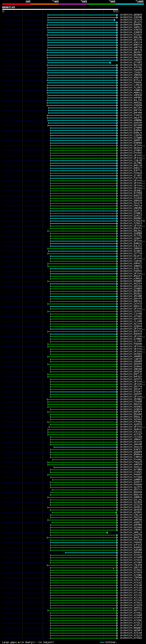Click the UniRef100_P82204 label

point(131,517)
